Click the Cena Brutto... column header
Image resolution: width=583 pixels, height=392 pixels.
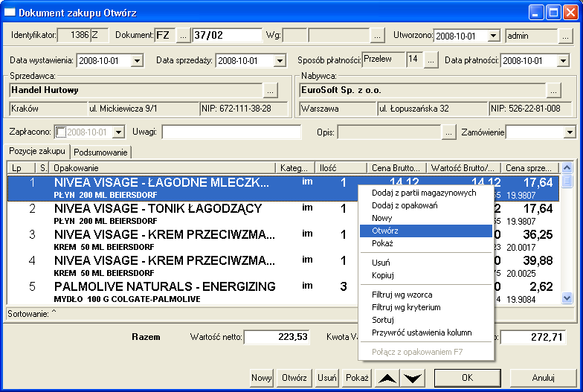pyautogui.click(x=397, y=168)
